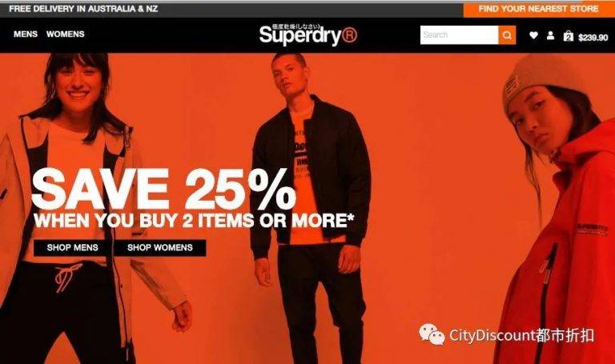Image resolution: width=615 pixels, height=364 pixels.
Task: Click FIND YOUR NEAREST STORE
Action: click(x=539, y=9)
